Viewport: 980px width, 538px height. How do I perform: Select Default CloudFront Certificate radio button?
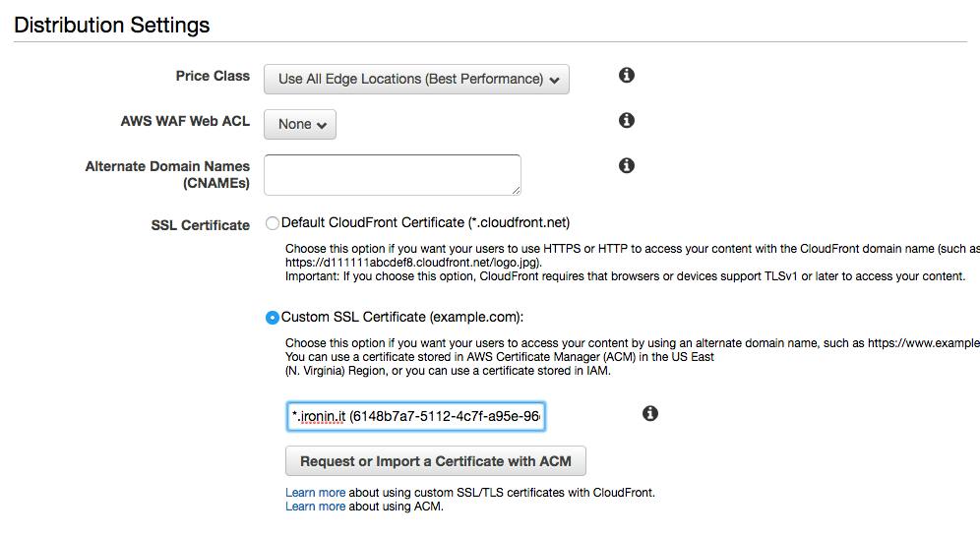(272, 223)
